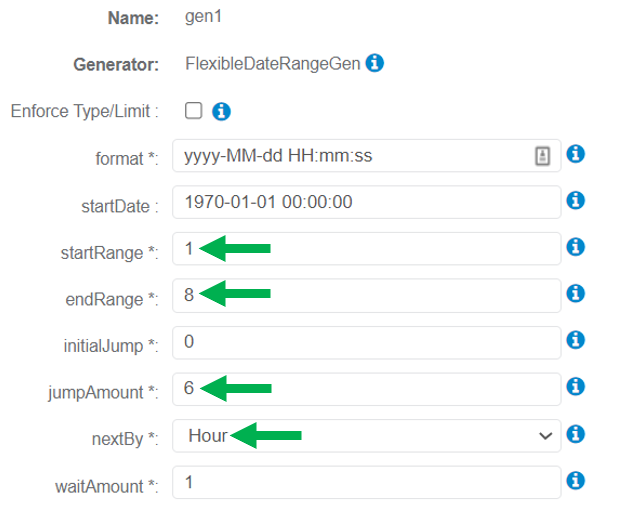
Task: Click the initialJump label
Action: click(x=111, y=346)
